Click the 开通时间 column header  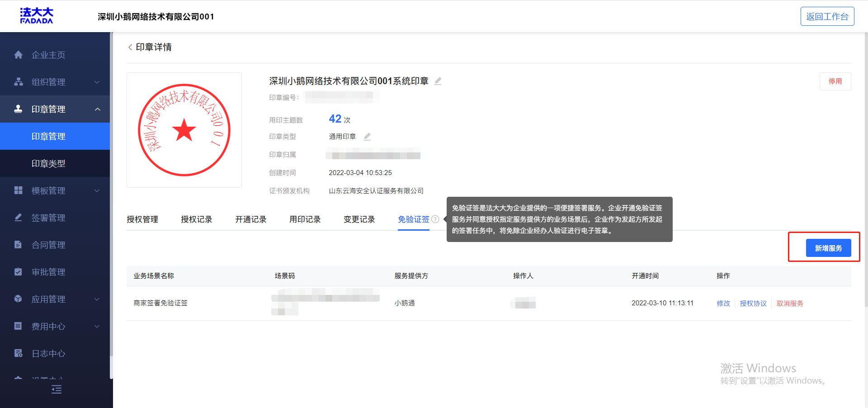point(645,276)
